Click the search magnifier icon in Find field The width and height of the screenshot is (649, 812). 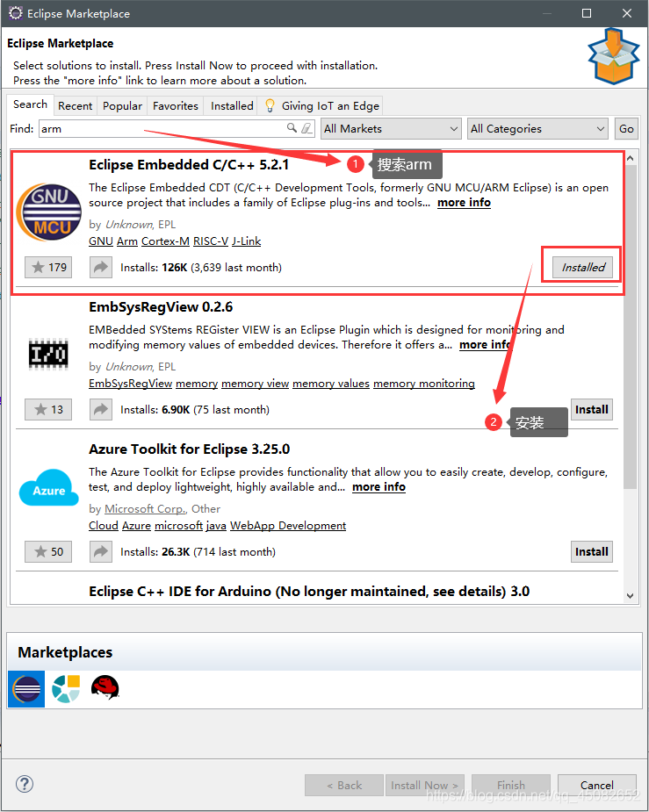click(x=292, y=128)
